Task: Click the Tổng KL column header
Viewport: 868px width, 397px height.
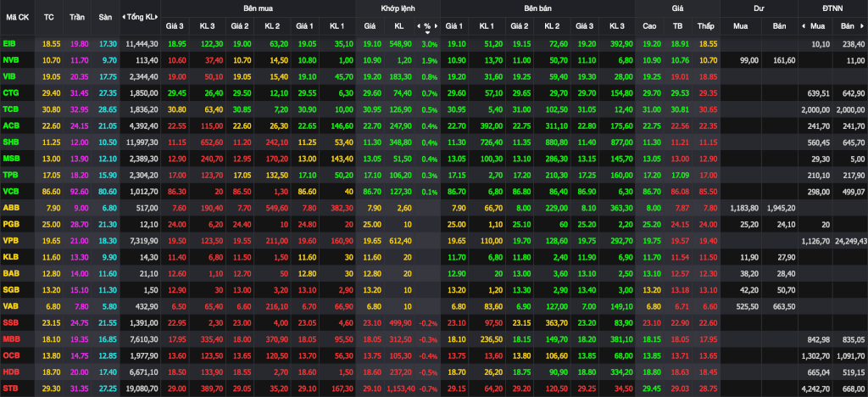Action: [142, 17]
